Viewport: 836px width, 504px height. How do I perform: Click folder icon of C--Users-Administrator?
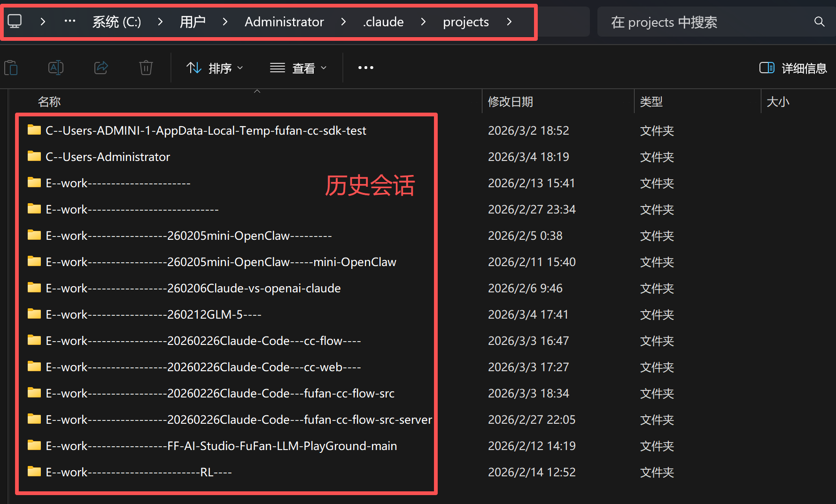[34, 156]
